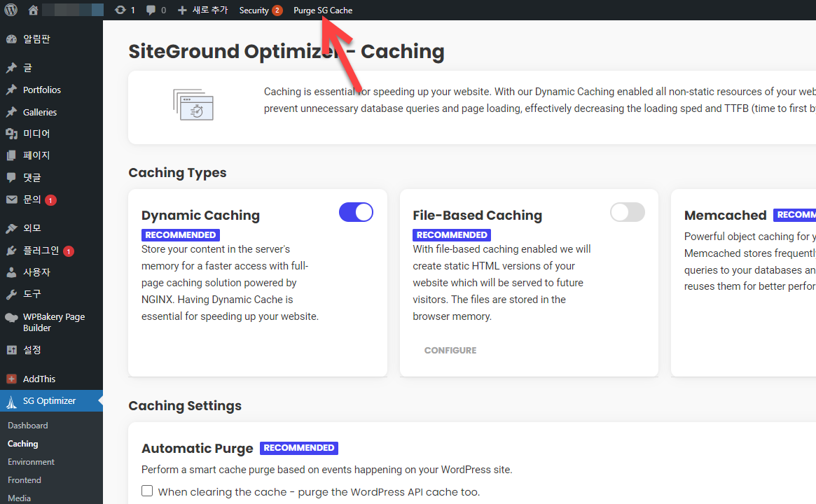The width and height of the screenshot is (816, 504).
Task: Open the Security admin bar item
Action: coord(261,10)
